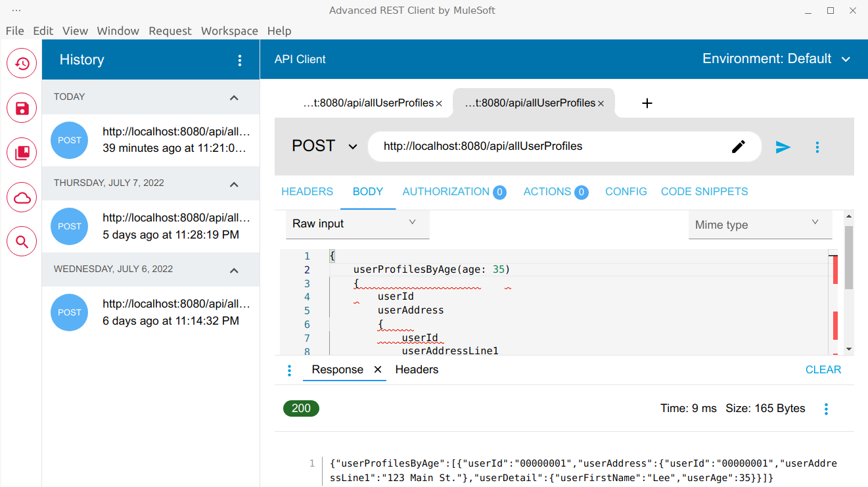Switch to the AUTHORIZATION tab
The height and width of the screenshot is (487, 868).
pos(455,192)
